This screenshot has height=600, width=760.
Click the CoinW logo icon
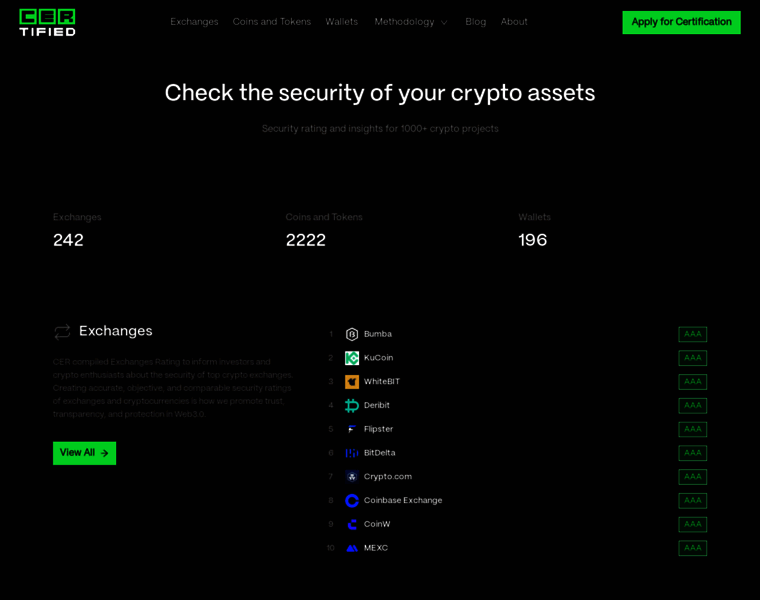[352, 524]
